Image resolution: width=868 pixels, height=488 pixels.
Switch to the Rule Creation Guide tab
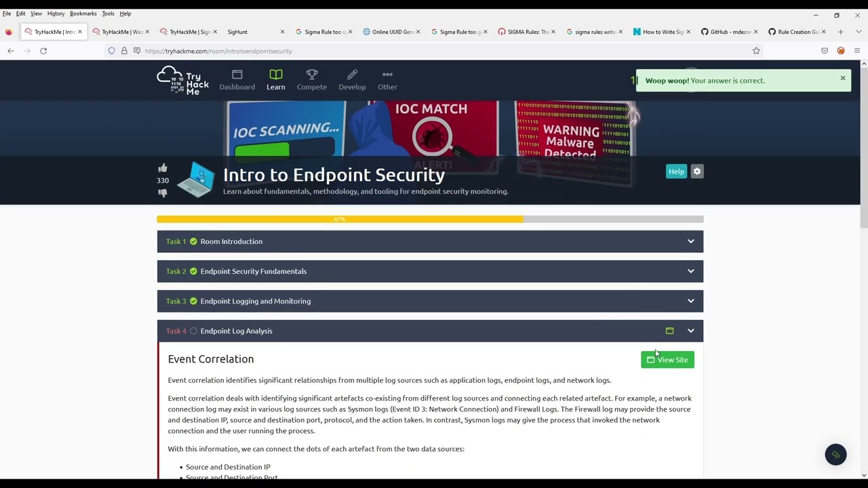795,32
